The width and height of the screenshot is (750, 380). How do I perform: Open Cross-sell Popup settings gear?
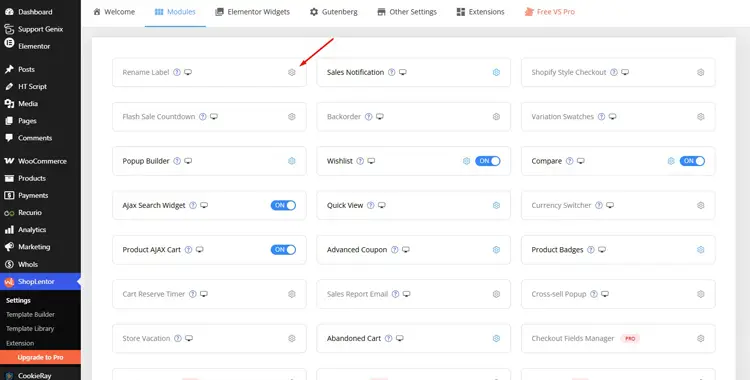pyautogui.click(x=701, y=294)
